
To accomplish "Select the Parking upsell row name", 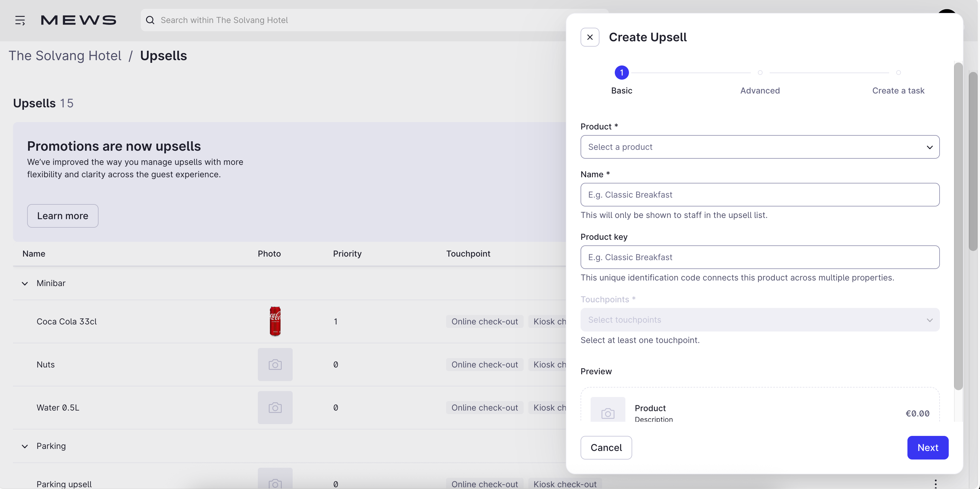I will pyautogui.click(x=64, y=484).
